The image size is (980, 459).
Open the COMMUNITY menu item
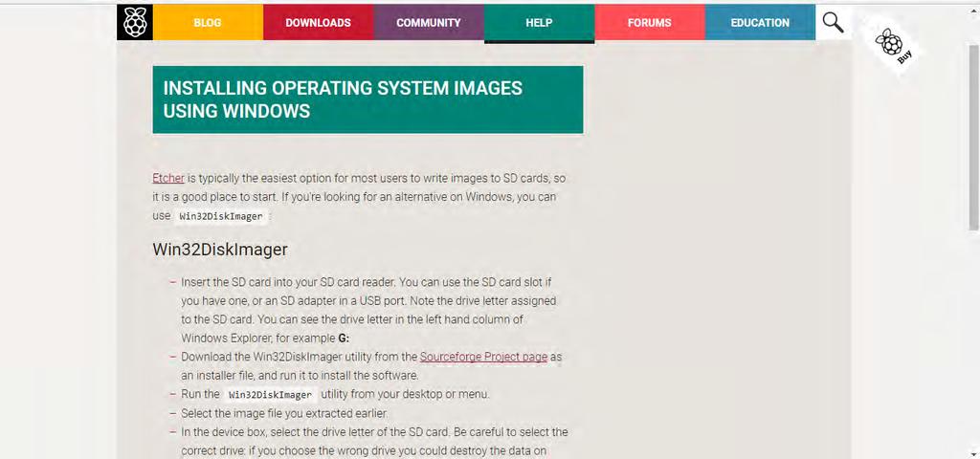point(428,23)
